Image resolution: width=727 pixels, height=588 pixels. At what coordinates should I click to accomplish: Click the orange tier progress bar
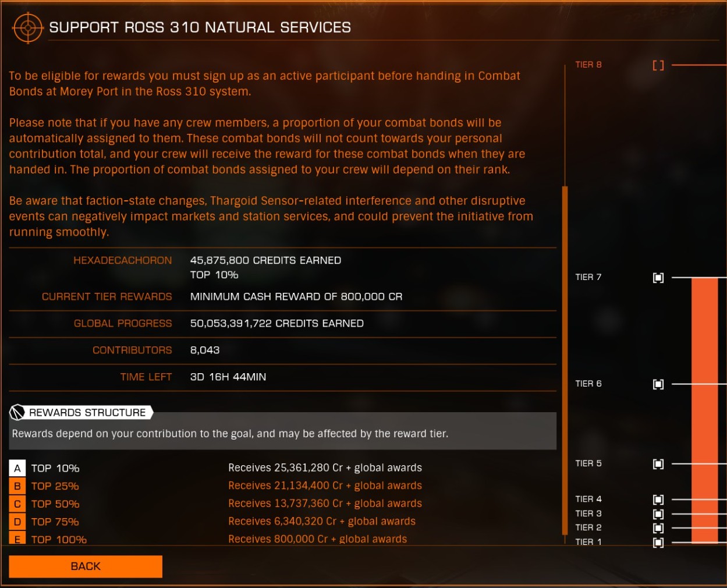(x=704, y=410)
